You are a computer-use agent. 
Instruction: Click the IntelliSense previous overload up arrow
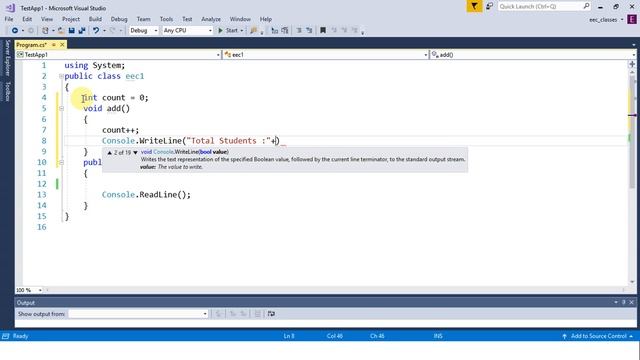coord(109,153)
